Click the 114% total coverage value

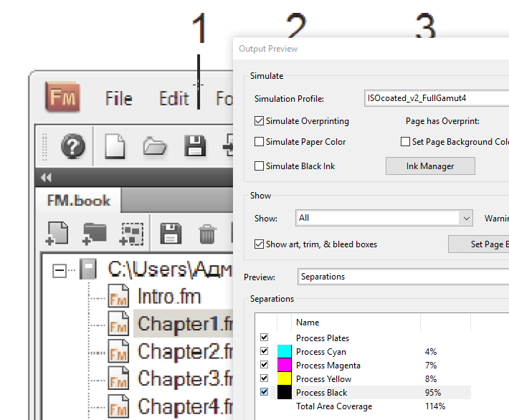[435, 406]
